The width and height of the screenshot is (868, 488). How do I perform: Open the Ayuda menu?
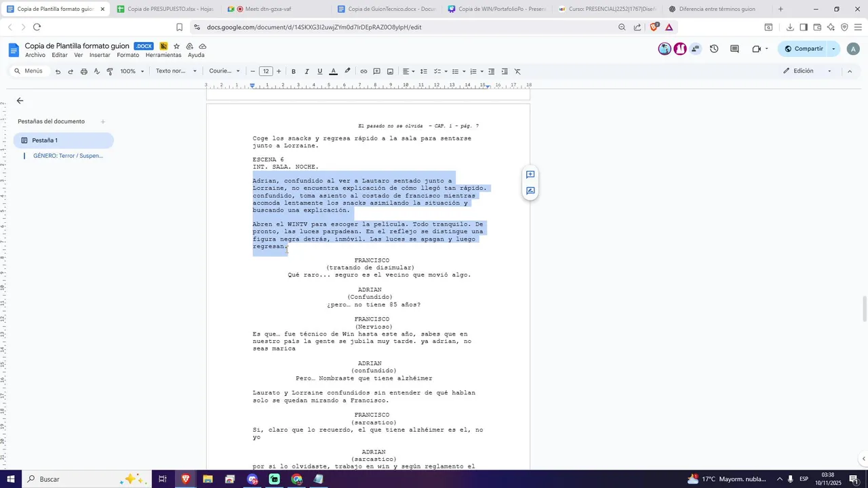pos(196,55)
